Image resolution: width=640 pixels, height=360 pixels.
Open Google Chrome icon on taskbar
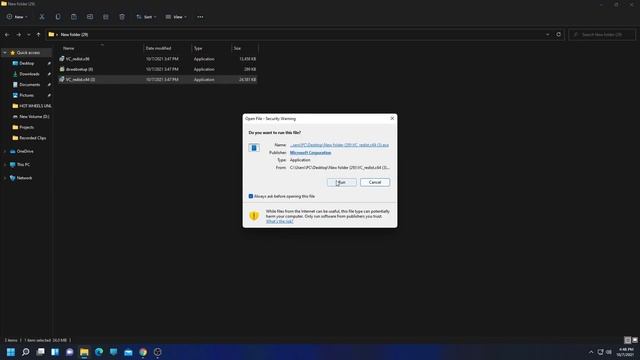pos(143,352)
